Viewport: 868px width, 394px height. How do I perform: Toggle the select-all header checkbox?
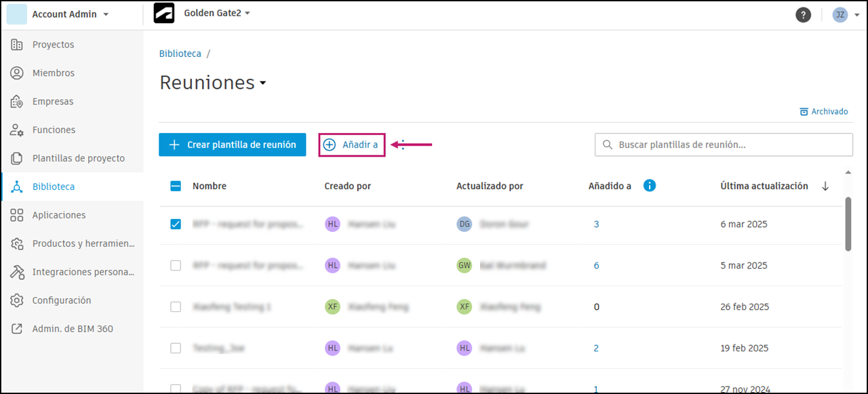pyautogui.click(x=176, y=186)
